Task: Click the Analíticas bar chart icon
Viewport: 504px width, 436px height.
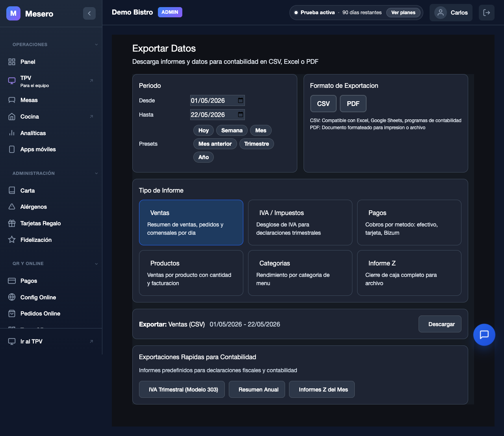Action: (12, 133)
